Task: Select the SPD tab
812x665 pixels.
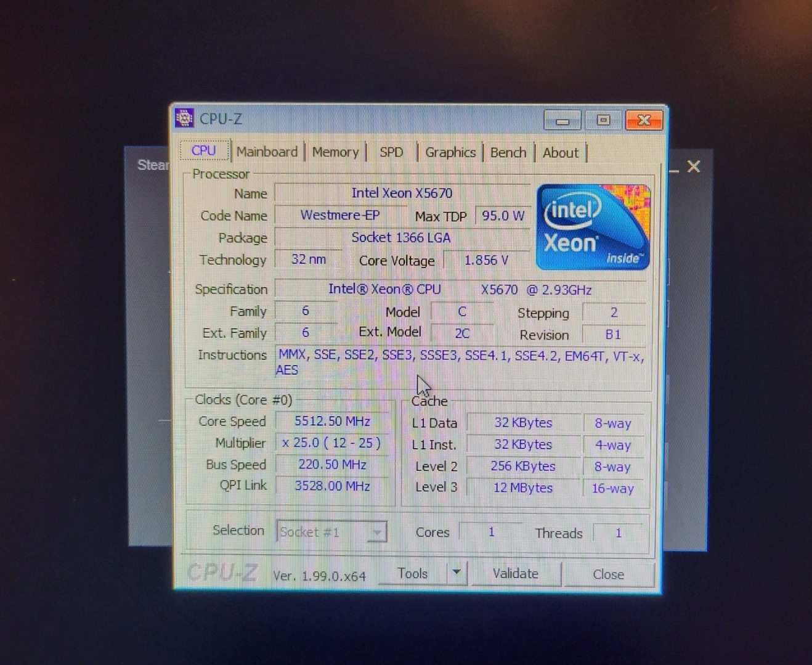Action: tap(391, 152)
